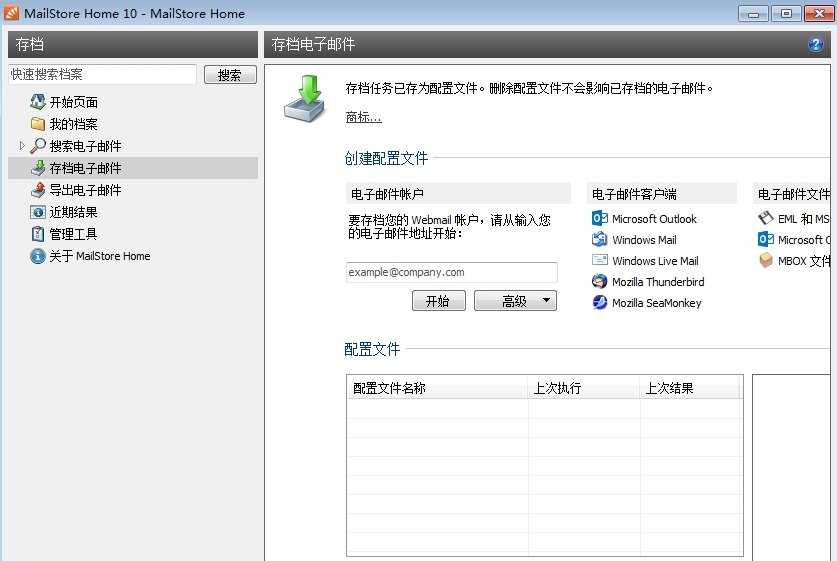This screenshot has width=837, height=561.
Task: Click the Mozilla SeaMonkey icon
Action: coord(599,302)
